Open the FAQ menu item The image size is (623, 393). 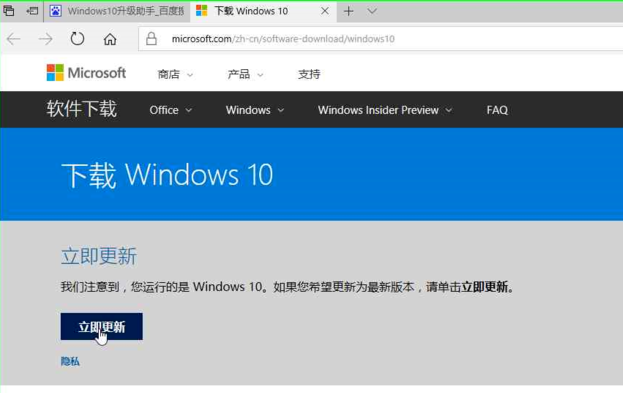497,110
